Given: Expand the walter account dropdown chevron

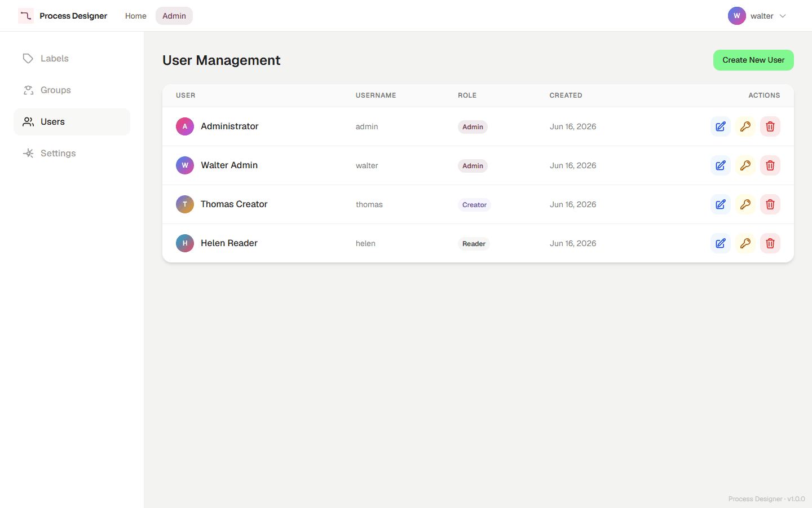Looking at the screenshot, I should point(783,16).
